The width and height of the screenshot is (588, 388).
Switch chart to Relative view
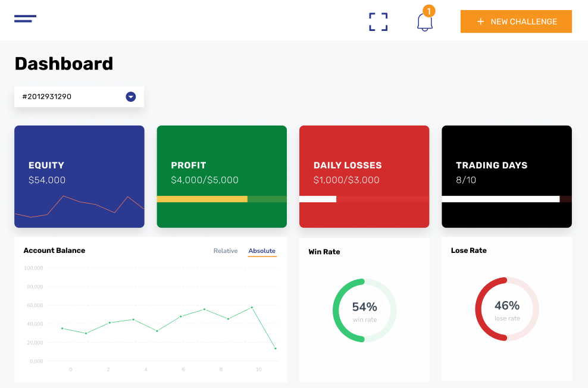coord(226,251)
